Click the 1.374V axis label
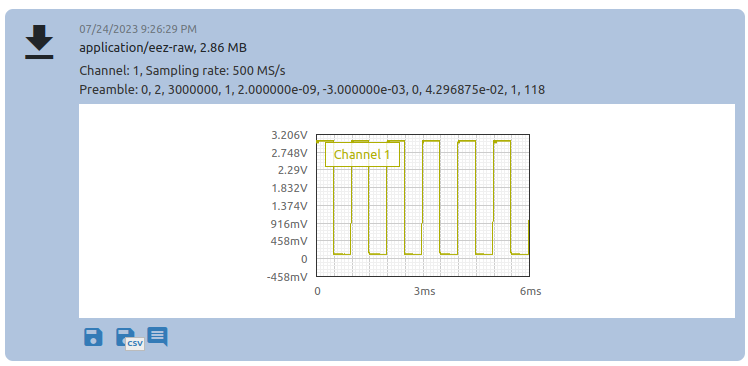The width and height of the screenshot is (748, 366). point(289,206)
